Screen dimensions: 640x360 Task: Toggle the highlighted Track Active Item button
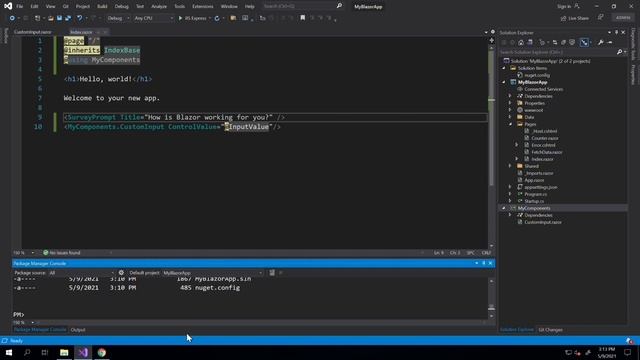point(584,42)
